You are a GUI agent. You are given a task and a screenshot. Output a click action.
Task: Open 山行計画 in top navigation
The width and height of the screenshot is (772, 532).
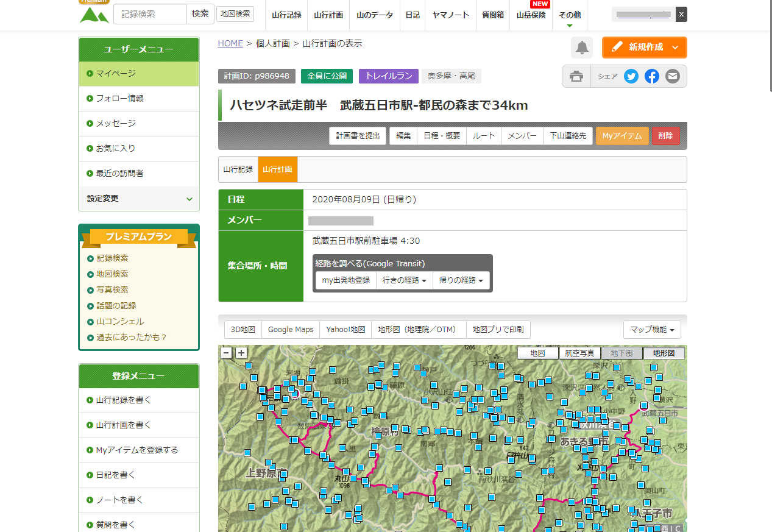point(328,15)
